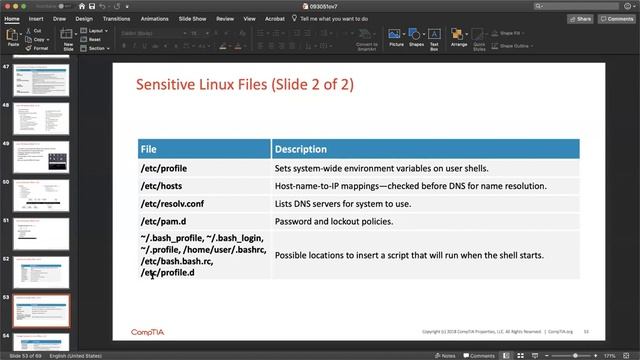
Task: Open the quick access toolbar customize arrow
Action: coord(127,7)
